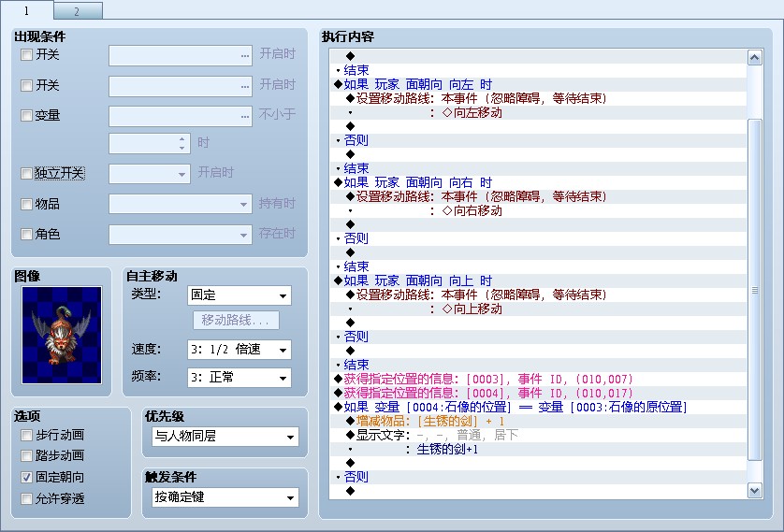784x532 pixels.
Task: Uncheck 固定朝向 option
Action: tap(26, 478)
